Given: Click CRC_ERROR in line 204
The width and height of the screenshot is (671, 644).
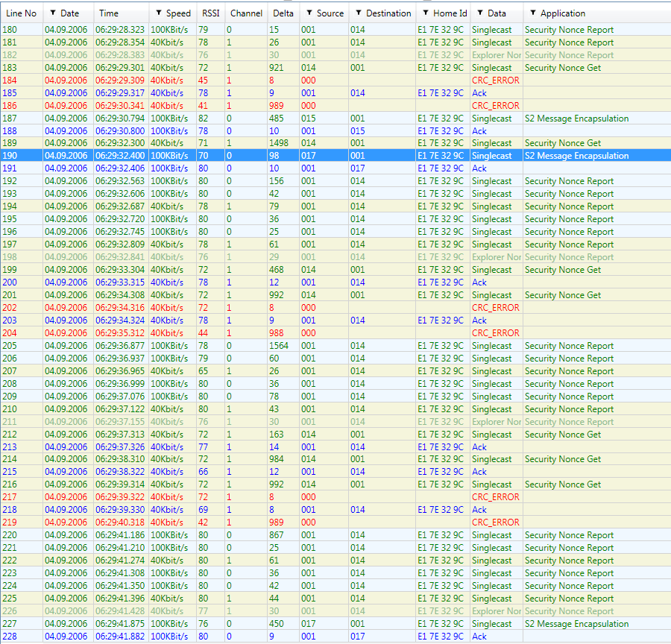Looking at the screenshot, I should click(x=496, y=332).
